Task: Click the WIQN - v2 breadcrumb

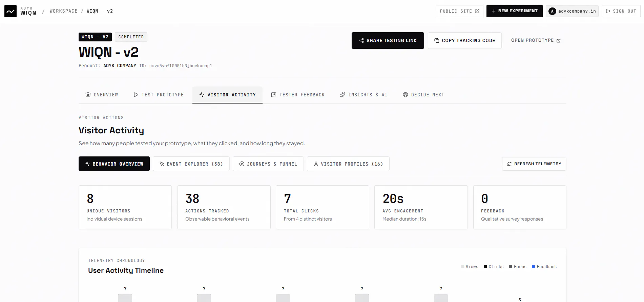Action: click(100, 11)
